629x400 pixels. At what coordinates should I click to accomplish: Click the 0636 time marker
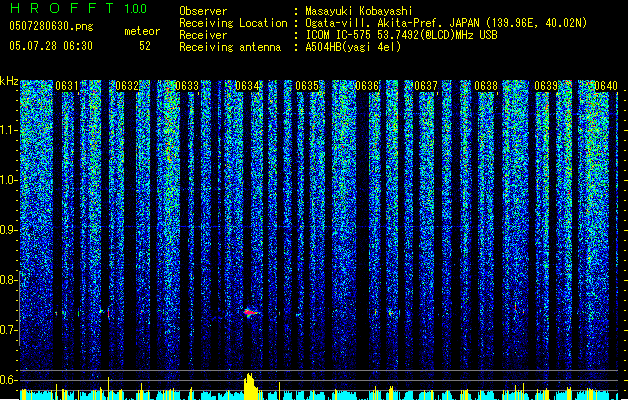coord(367,86)
